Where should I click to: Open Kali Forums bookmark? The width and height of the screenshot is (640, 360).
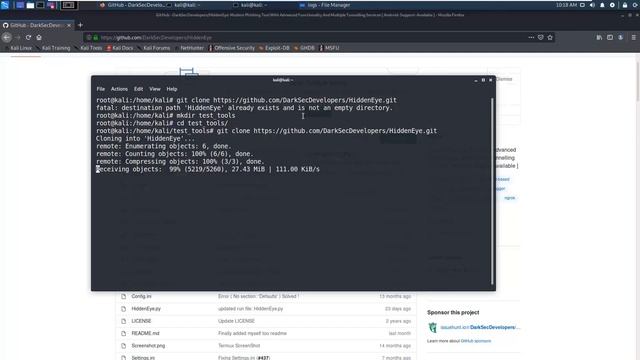(154, 48)
